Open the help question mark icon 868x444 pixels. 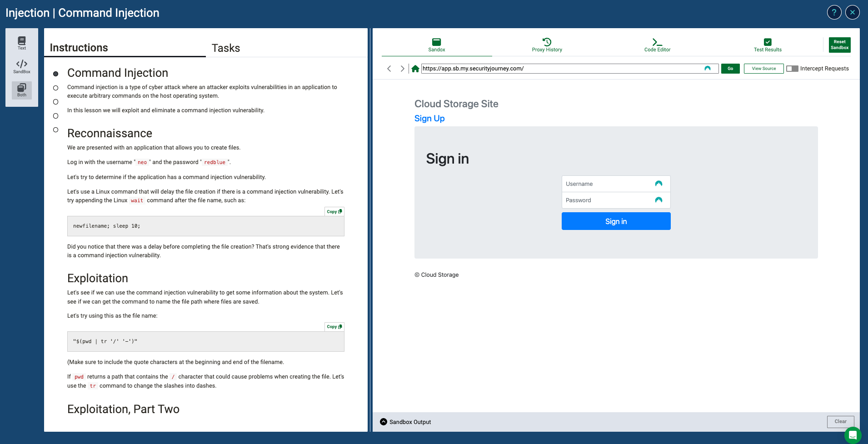[x=834, y=12]
